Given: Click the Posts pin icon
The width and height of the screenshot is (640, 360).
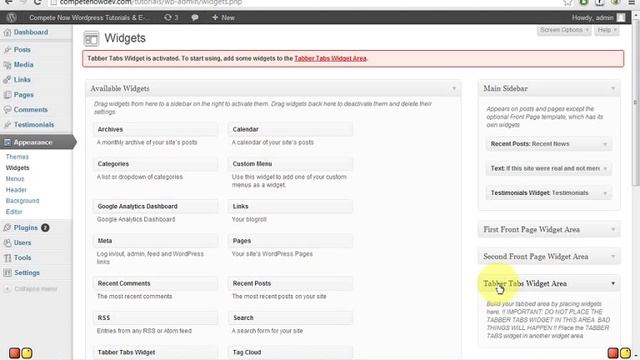Looking at the screenshot, I should (x=7, y=50).
